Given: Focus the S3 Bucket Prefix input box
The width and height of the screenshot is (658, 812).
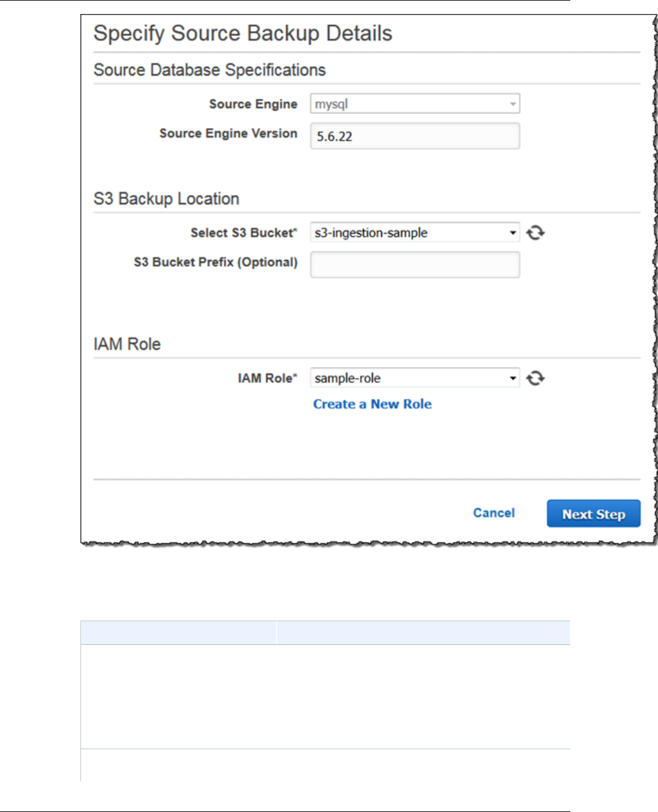Looking at the screenshot, I should (x=415, y=265).
